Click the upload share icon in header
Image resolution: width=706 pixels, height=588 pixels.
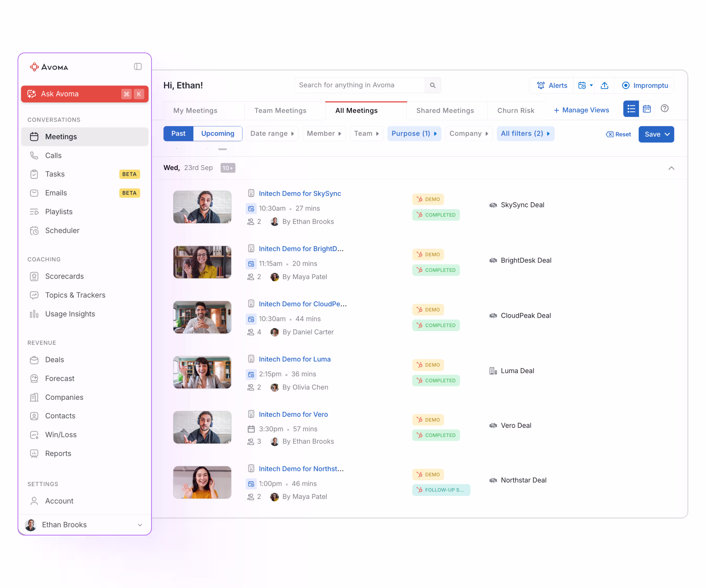click(604, 85)
